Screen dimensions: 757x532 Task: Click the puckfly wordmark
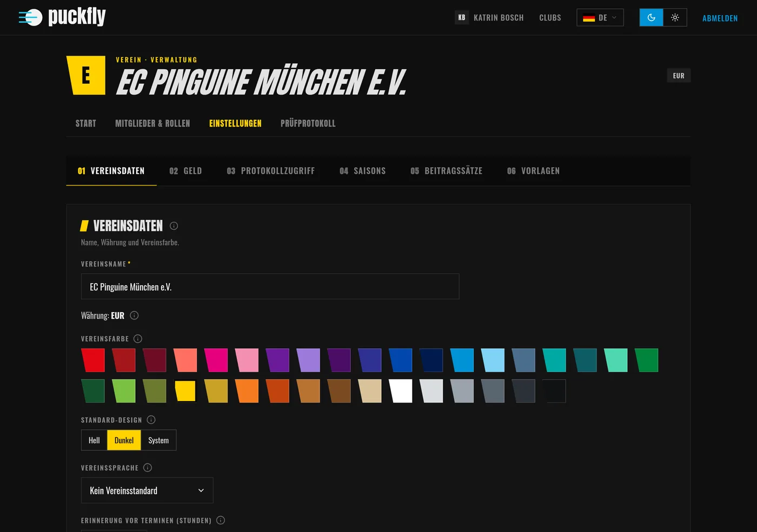tap(77, 16)
